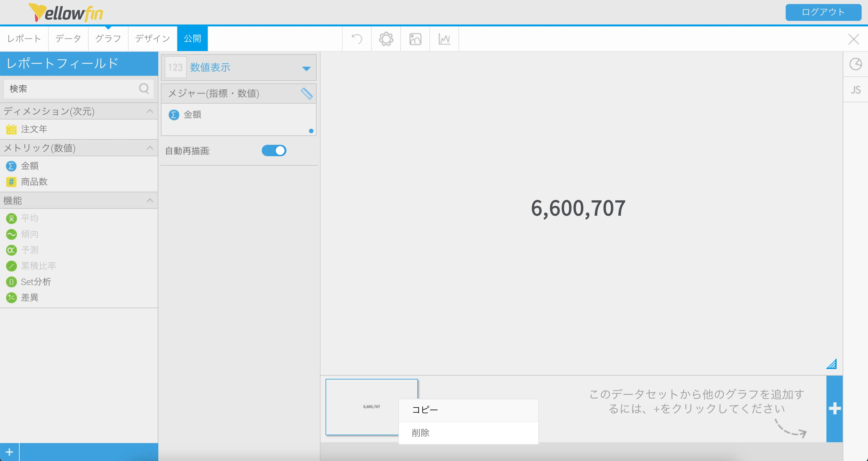Screen dimensions: 868x461
Task: Click the 検索 field search box
Action: click(72, 89)
